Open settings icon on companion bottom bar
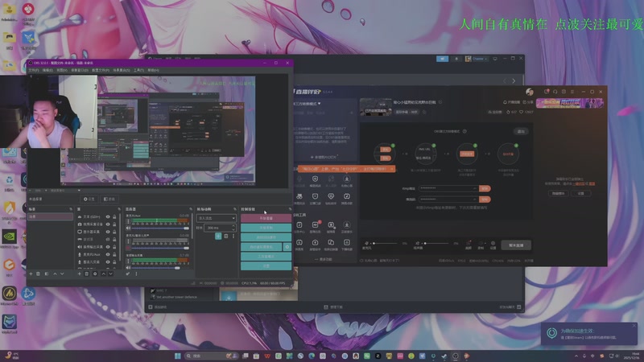Viewport: 644px width, 362px height. point(493,245)
